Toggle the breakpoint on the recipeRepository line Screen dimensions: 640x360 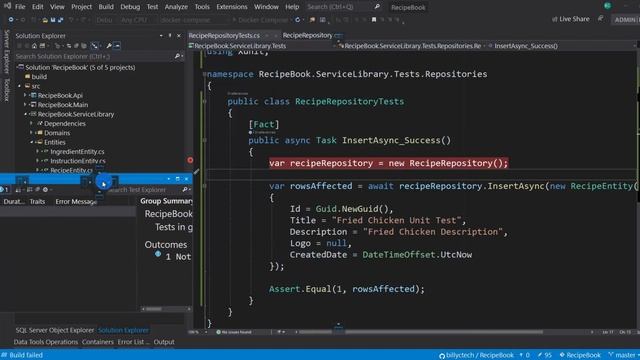point(190,160)
